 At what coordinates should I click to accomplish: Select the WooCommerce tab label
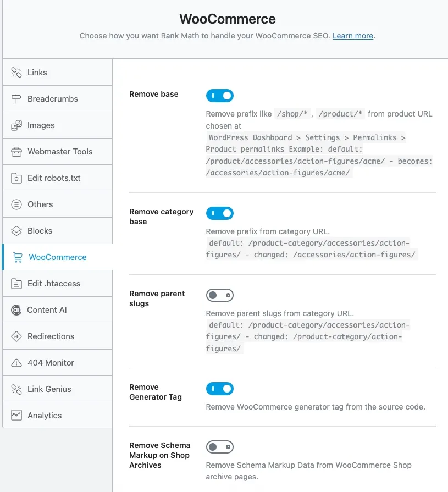click(58, 257)
